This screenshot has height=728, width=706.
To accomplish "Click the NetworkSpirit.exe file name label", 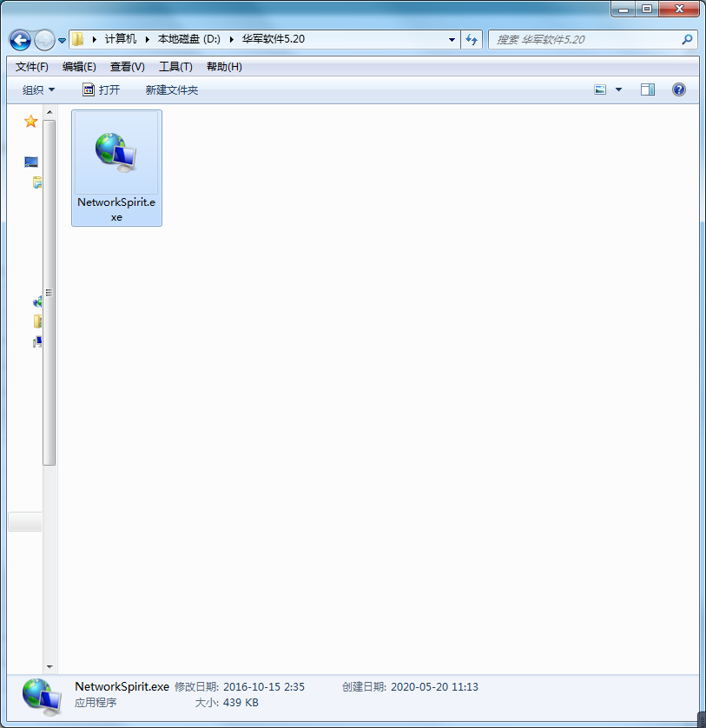I will pos(116,209).
